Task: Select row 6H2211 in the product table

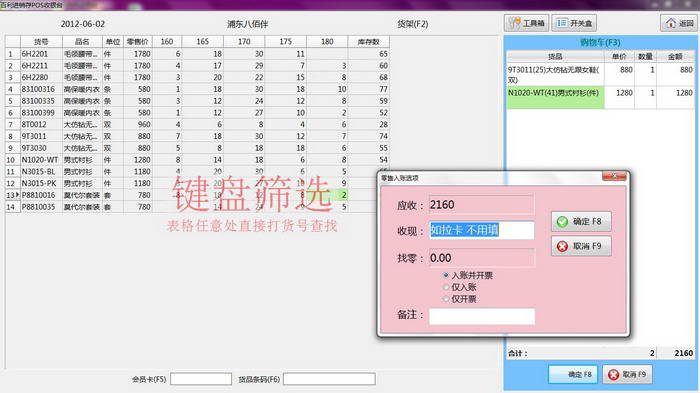Action: click(197, 66)
